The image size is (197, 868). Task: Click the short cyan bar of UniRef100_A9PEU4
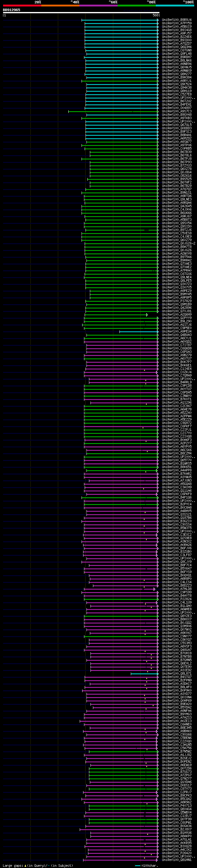[139, 332]
